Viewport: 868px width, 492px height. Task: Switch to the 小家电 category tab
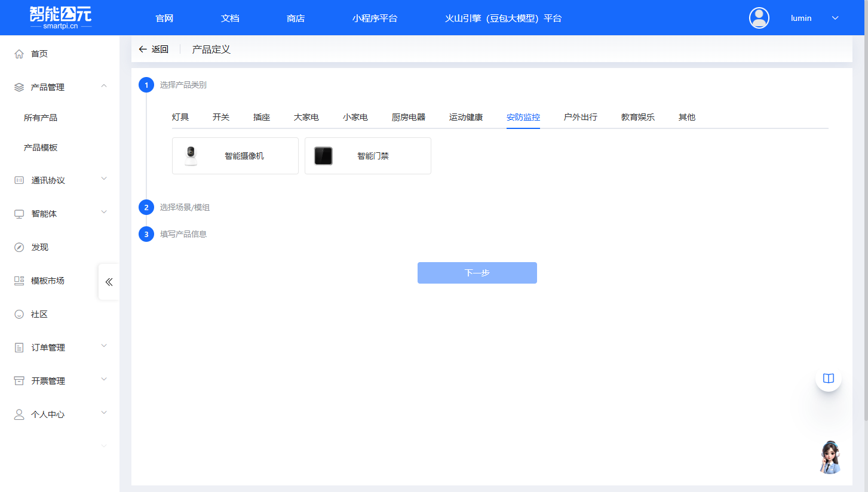355,117
